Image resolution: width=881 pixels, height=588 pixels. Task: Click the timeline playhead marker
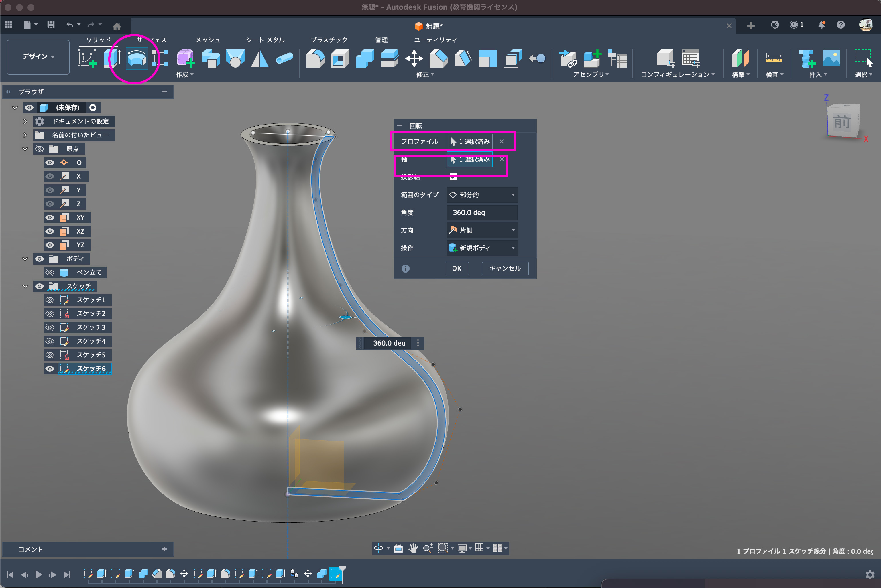point(342,569)
